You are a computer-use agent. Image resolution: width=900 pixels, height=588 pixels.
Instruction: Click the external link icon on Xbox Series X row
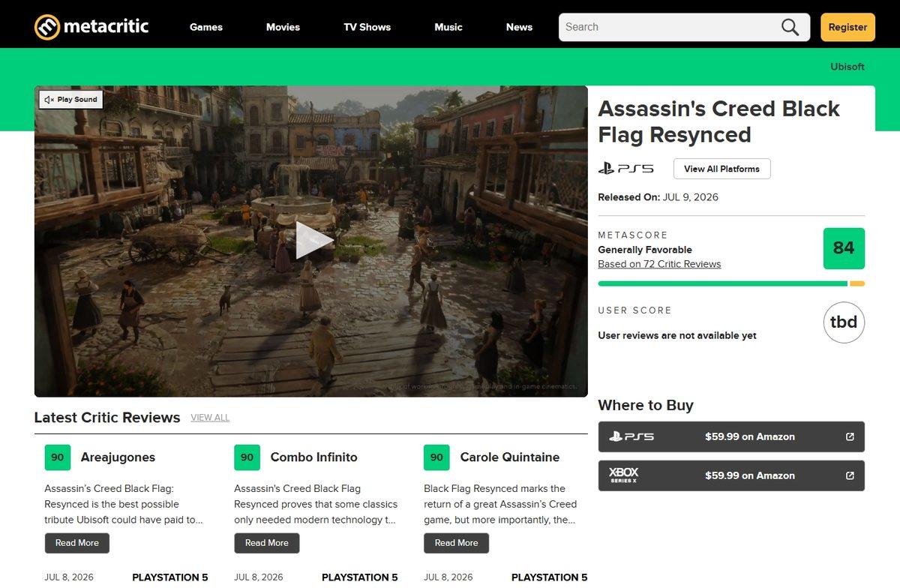click(850, 475)
